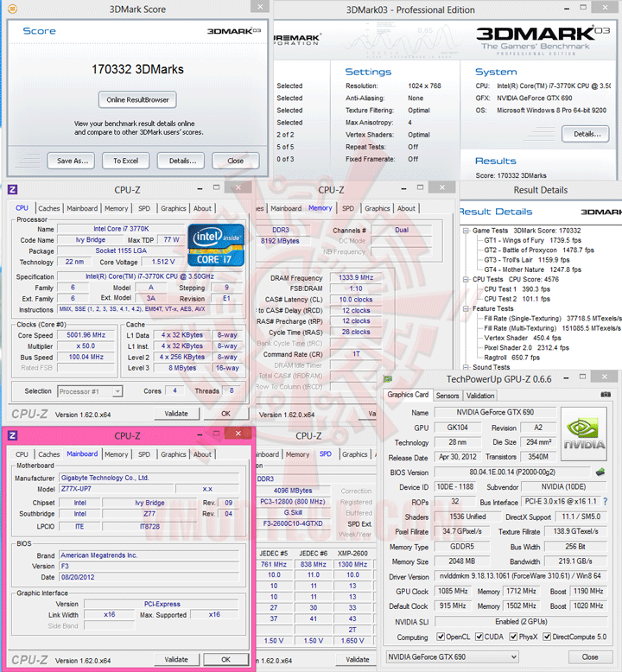The width and height of the screenshot is (622, 672).
Task: Select the Vertex Shader 450.4 fps row
Action: (522, 338)
